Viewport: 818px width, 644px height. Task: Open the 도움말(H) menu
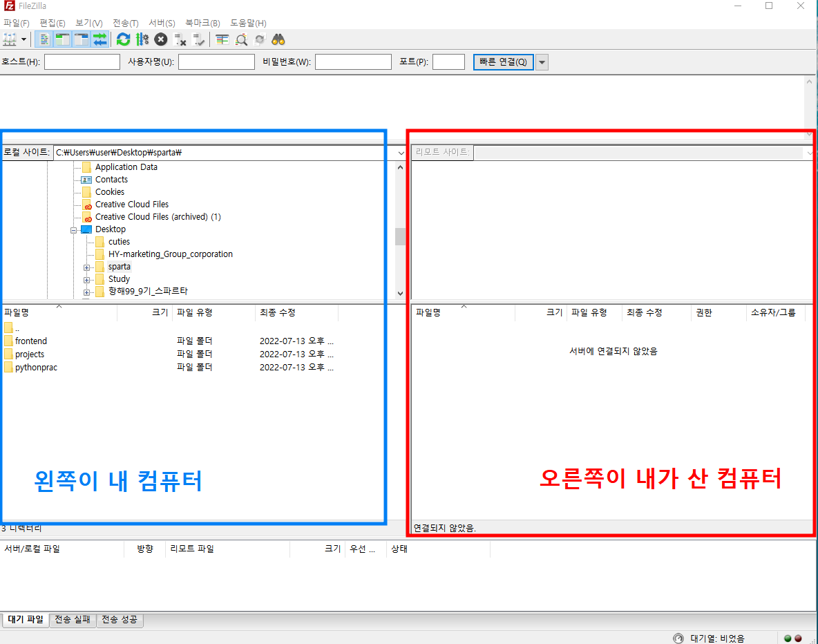tap(248, 23)
